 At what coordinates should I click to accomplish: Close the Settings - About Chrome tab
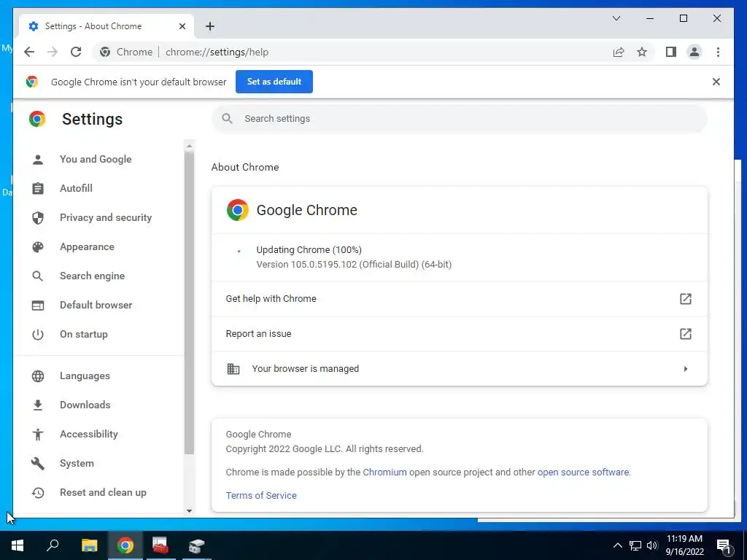point(182,26)
